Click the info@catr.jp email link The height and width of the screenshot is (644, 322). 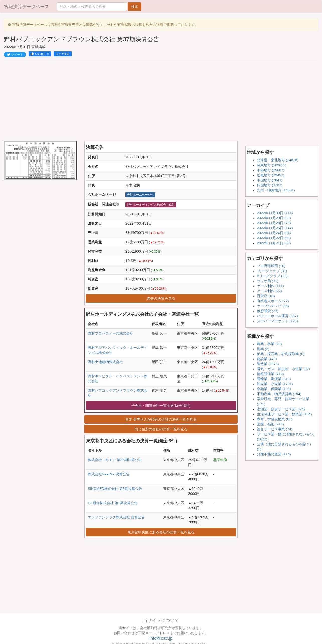click(x=161, y=638)
